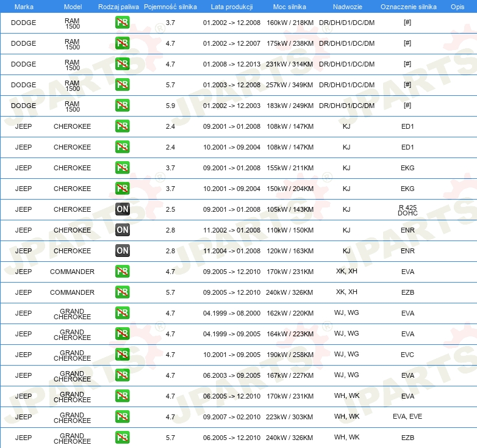Click the PB icon for Grand Cherokee 5.7
Image resolution: width=477 pixels, height=448 pixels.
point(122,438)
